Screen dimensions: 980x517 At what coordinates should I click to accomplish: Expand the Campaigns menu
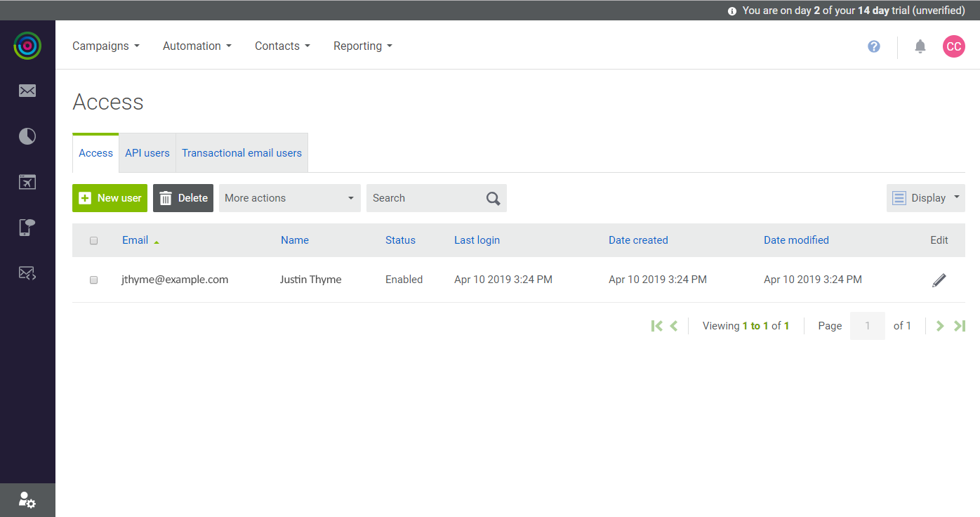click(106, 46)
